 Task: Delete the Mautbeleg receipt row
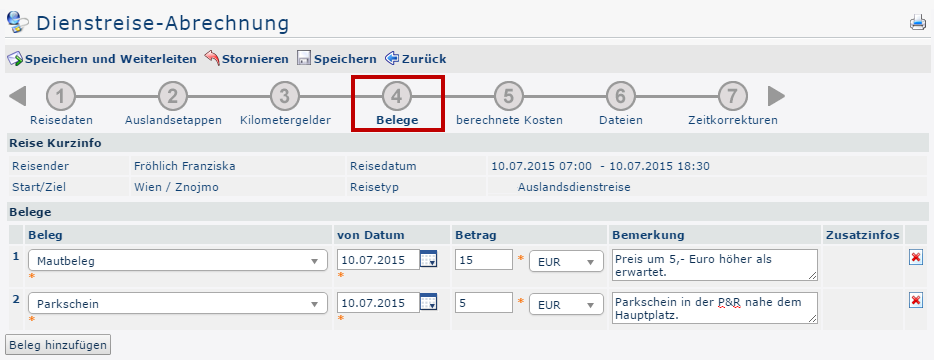click(x=916, y=257)
